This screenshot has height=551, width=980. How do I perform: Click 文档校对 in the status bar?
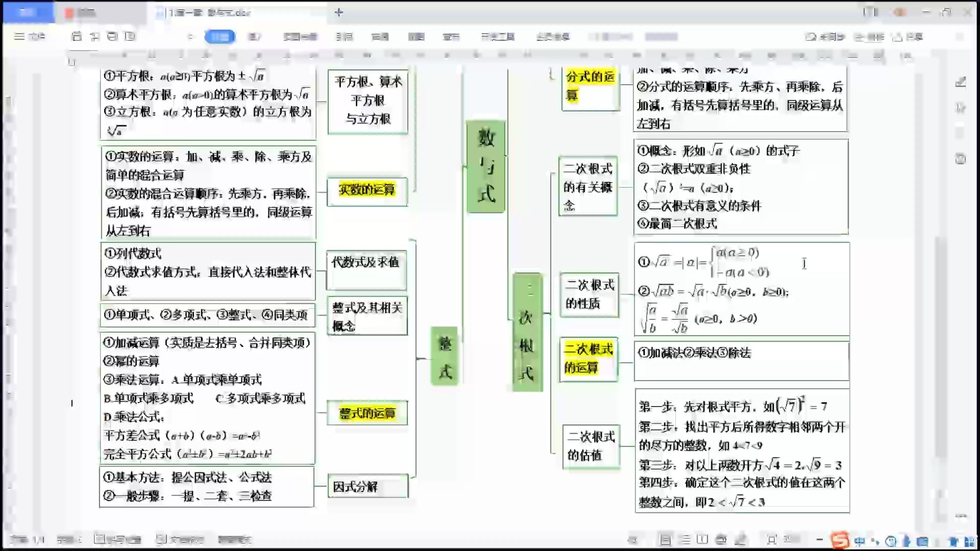coord(180,539)
